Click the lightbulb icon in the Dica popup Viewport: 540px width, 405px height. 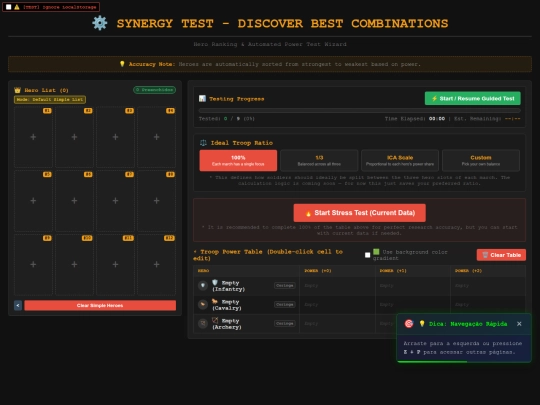pos(422,324)
